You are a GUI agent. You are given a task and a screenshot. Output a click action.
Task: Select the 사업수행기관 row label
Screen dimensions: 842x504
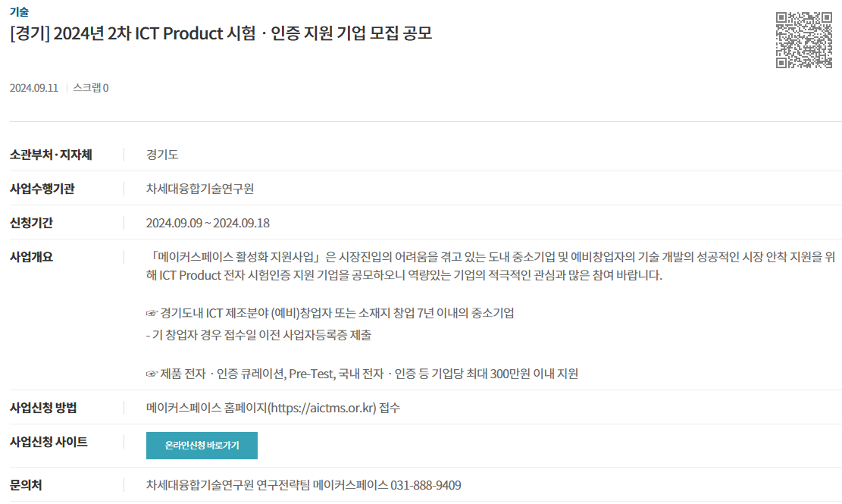(x=42, y=189)
